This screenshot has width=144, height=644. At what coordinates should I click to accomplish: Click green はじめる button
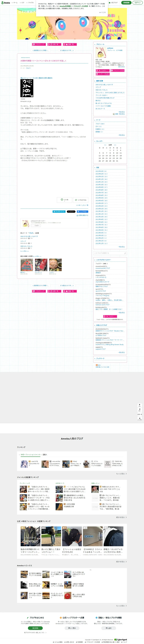click(35, 628)
